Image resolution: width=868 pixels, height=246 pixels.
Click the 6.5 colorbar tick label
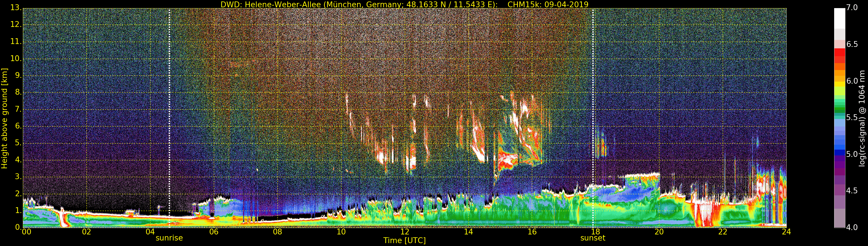coord(852,44)
